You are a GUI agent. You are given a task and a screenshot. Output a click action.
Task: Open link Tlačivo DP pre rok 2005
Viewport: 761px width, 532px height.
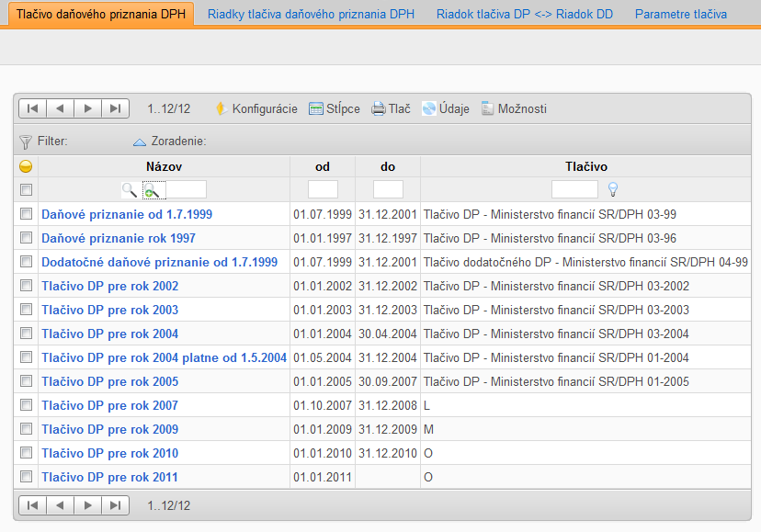click(109, 381)
